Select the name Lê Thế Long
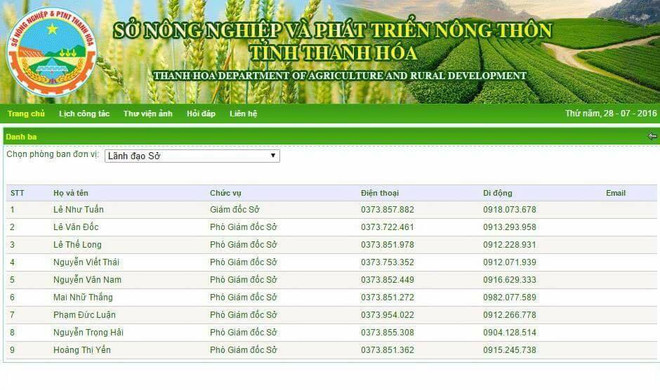The width and height of the screenshot is (660, 390). click(x=77, y=245)
